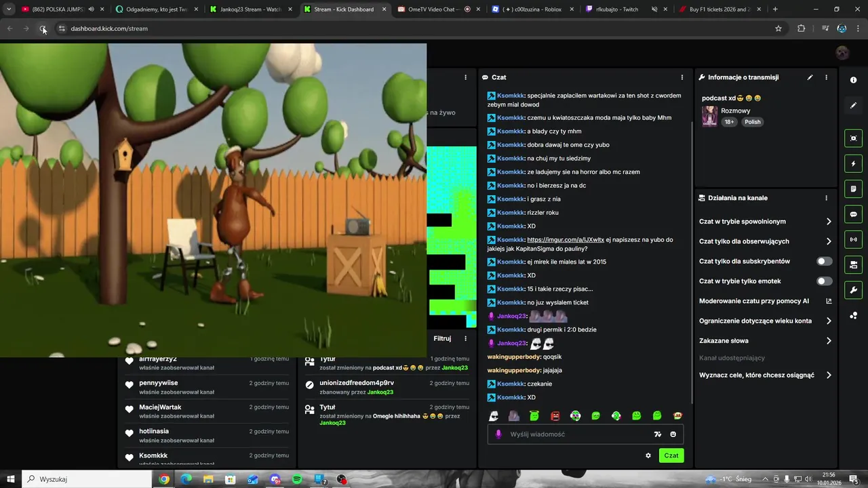Click the animated video overlay
The height and width of the screenshot is (488, 868).
coord(213,200)
